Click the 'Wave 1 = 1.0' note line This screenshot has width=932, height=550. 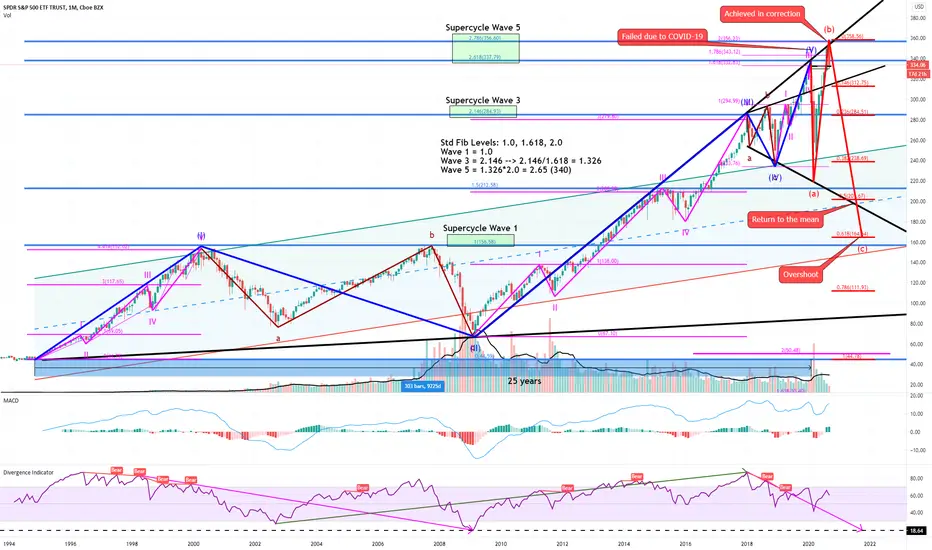click(x=466, y=152)
